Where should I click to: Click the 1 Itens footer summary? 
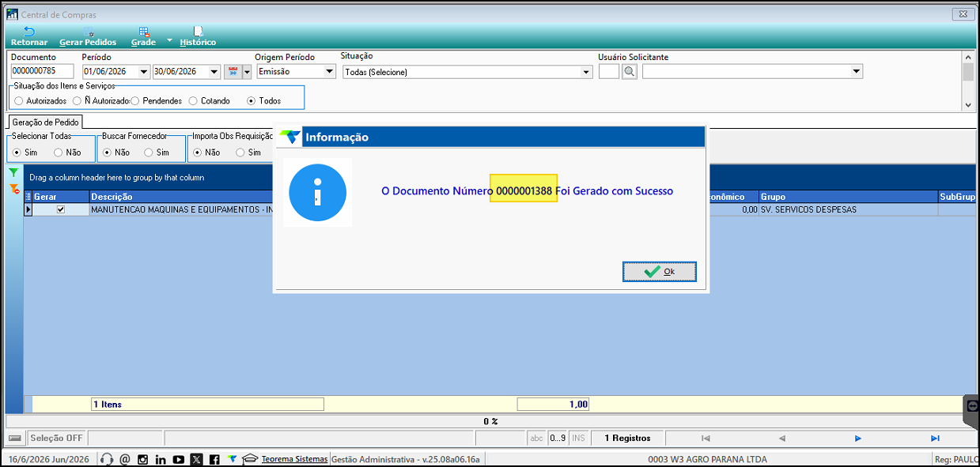(207, 404)
